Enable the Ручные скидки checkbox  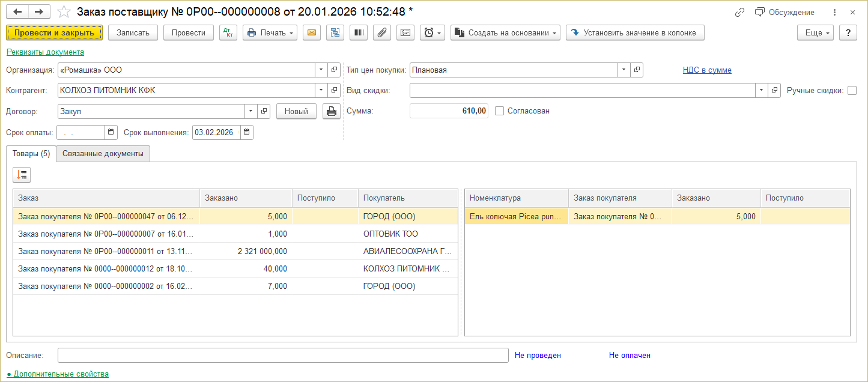[852, 91]
